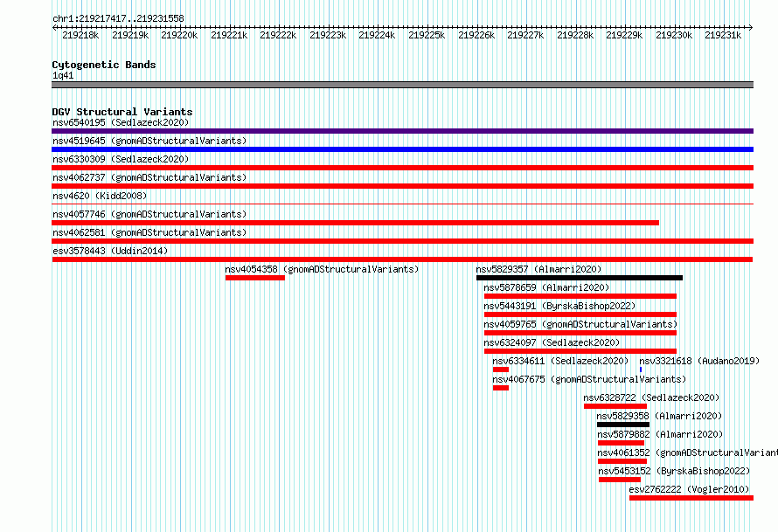The height and width of the screenshot is (532, 778).
Task: Click the chr1:219217417..219231558 coordinate label
Action: (118, 18)
